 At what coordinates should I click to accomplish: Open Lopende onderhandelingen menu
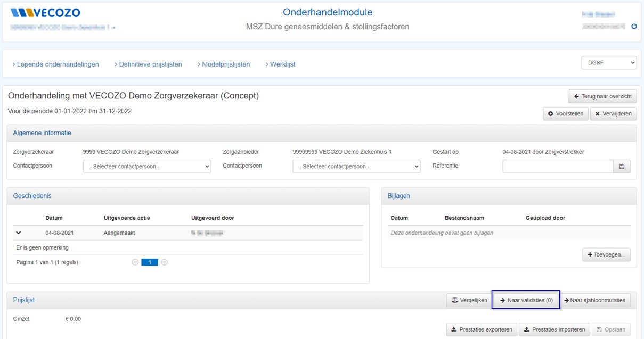pyautogui.click(x=55, y=64)
